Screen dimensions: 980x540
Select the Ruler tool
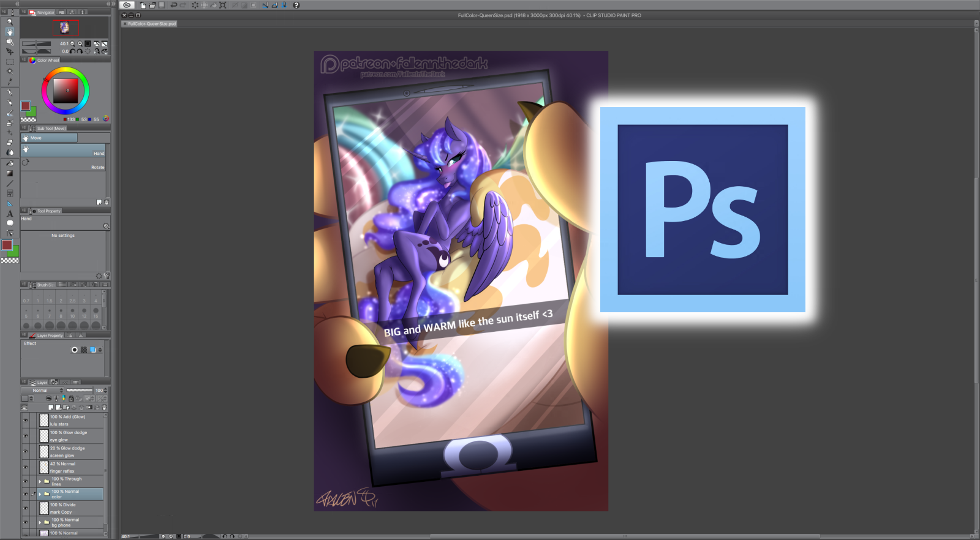coord(10,203)
